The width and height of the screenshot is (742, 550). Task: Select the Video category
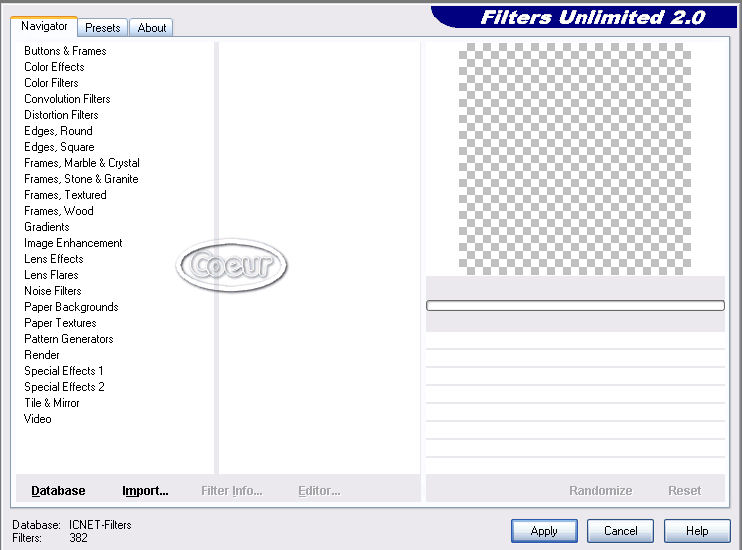(37, 419)
